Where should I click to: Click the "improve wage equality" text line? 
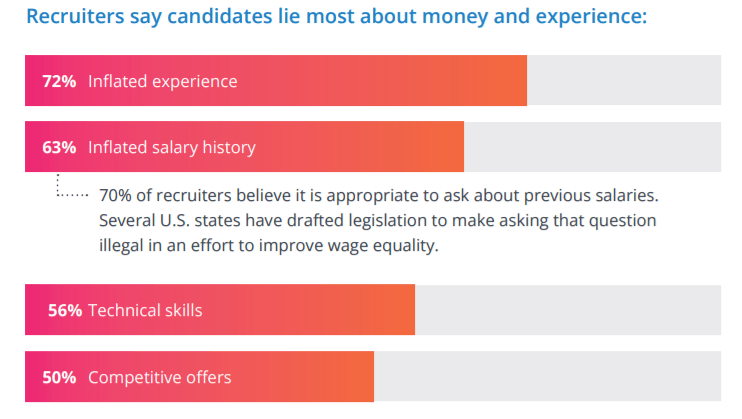pos(269,246)
